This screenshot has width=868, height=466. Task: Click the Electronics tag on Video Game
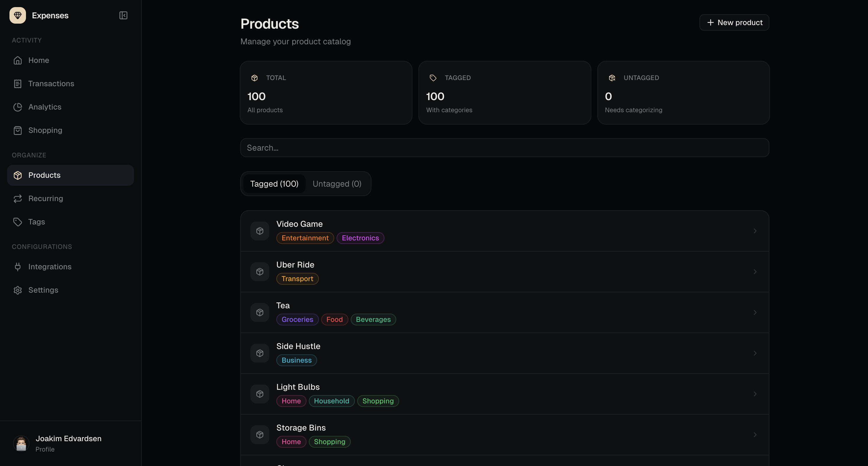360,238
